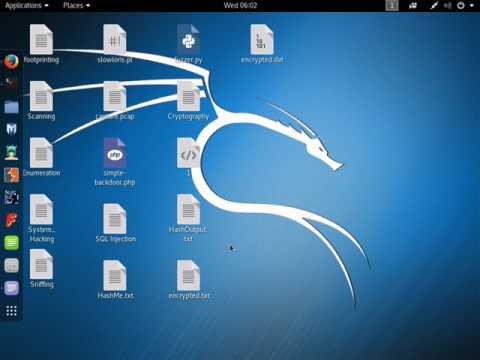
Task: Launch Firefox from the dock
Action: pyautogui.click(x=11, y=62)
